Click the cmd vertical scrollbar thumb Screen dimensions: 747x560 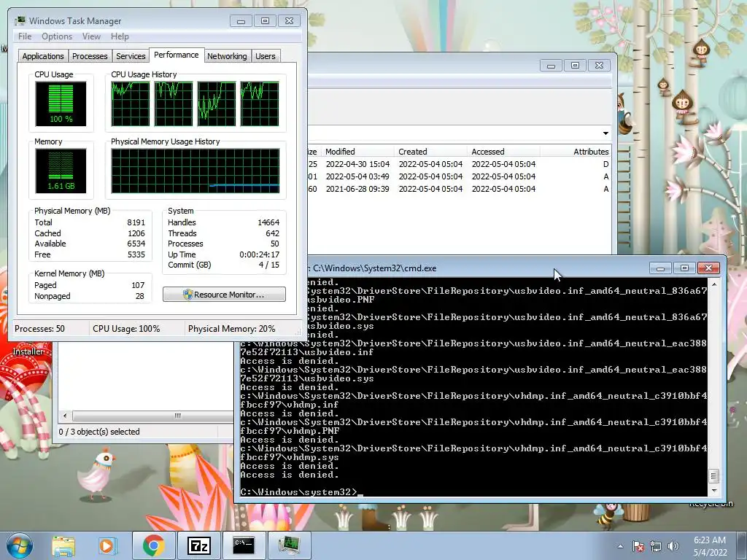pos(713,475)
